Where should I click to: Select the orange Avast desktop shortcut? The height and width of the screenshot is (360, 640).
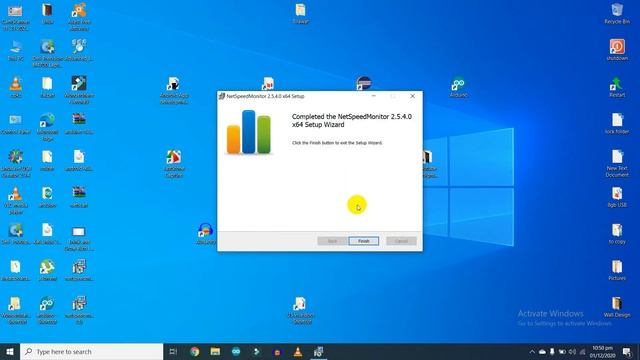click(79, 16)
